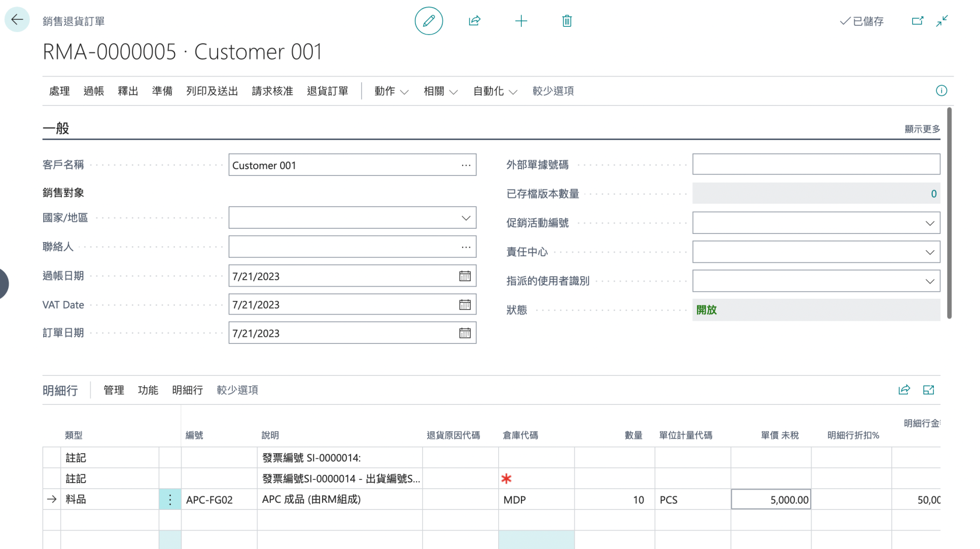Go back using the arrow icon
This screenshot has height=549, width=980.
point(17,20)
